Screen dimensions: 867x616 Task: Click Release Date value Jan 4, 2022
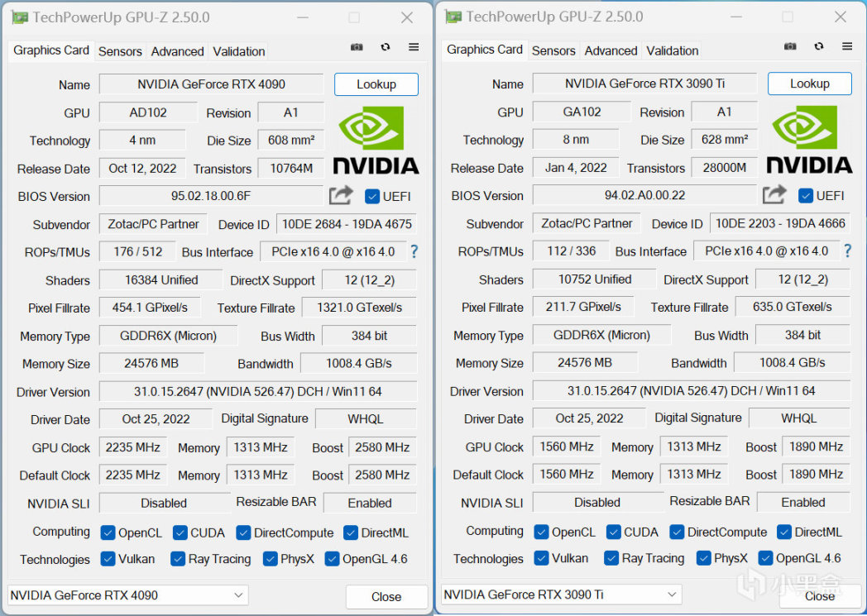576,168
